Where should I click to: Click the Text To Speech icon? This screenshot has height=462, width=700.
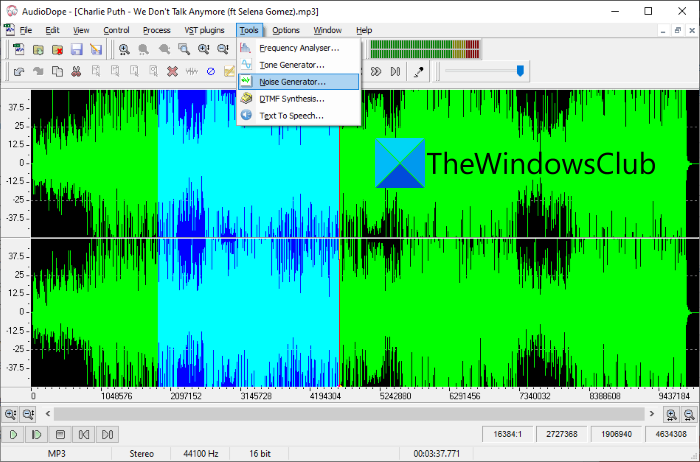(246, 115)
